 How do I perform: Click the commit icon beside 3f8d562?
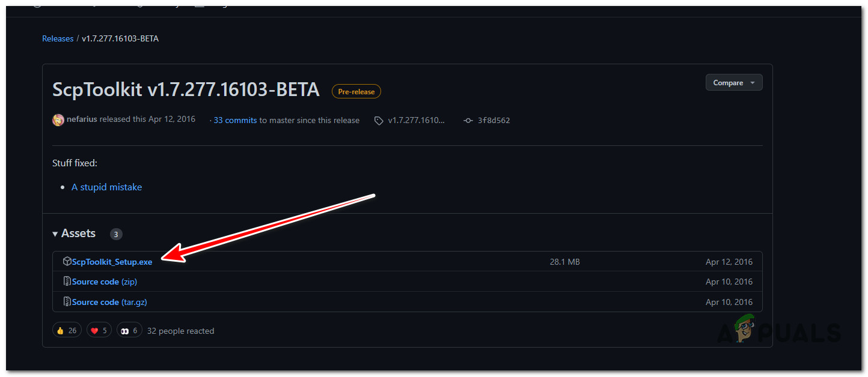[468, 121]
